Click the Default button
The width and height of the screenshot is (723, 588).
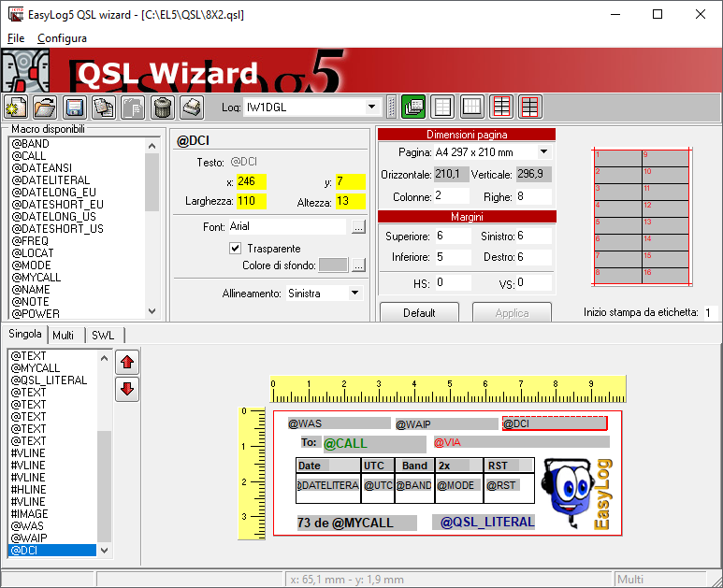point(419,312)
